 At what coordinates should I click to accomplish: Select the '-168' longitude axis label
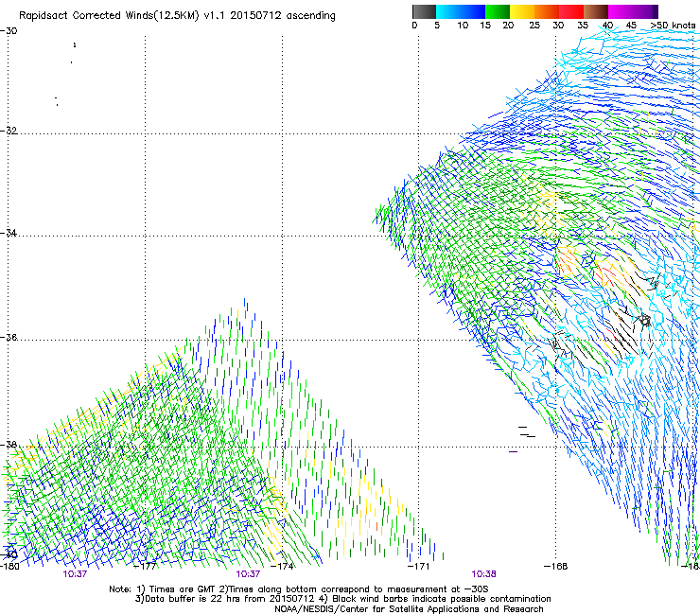556,567
